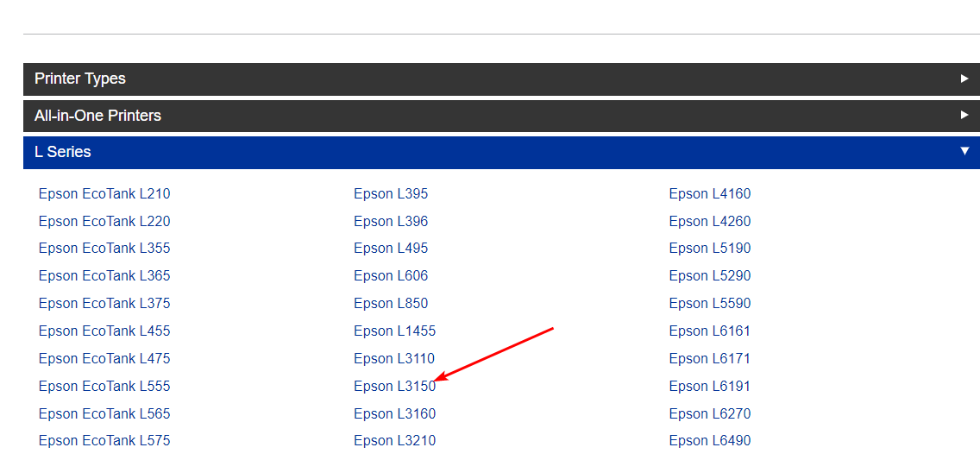Open Epson EcoTank L555 link
The height and width of the screenshot is (460, 980).
point(104,387)
